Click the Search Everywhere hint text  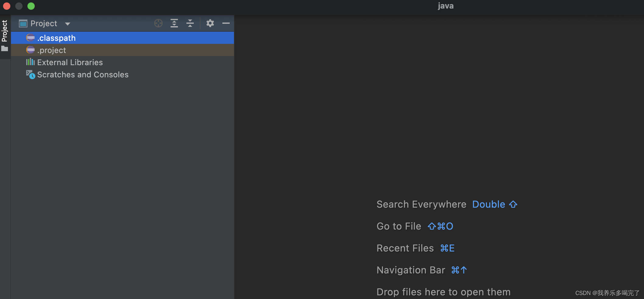click(x=421, y=204)
